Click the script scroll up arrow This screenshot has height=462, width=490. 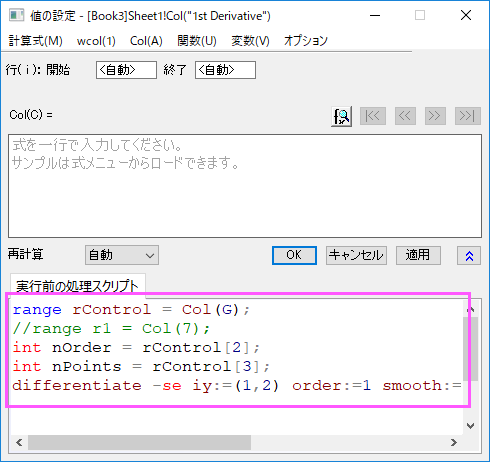click(x=470, y=310)
